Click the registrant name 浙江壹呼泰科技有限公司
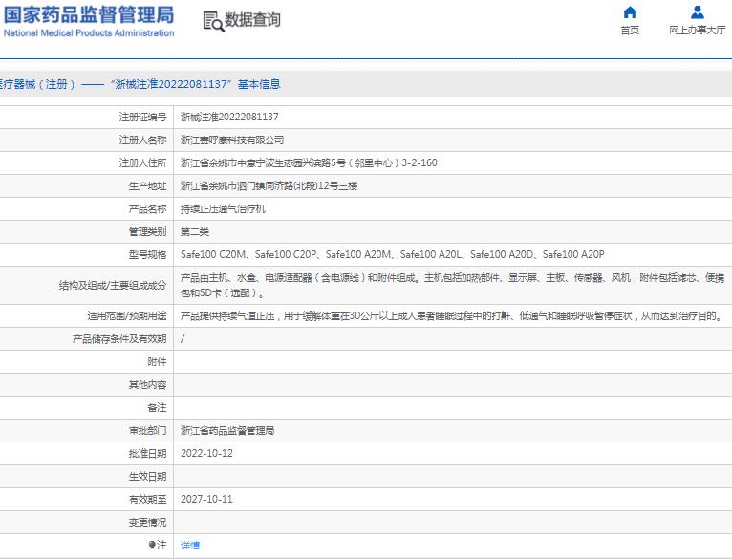This screenshot has height=560, width=732. click(x=232, y=140)
